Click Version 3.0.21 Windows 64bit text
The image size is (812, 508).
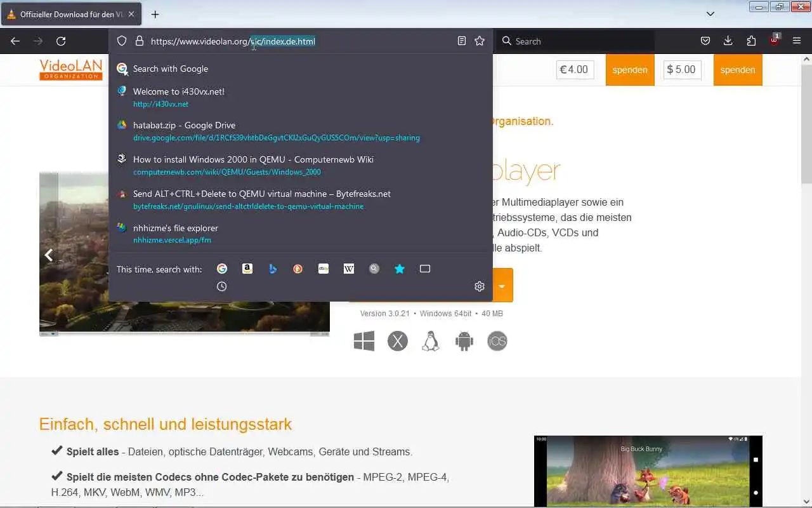[x=431, y=314]
